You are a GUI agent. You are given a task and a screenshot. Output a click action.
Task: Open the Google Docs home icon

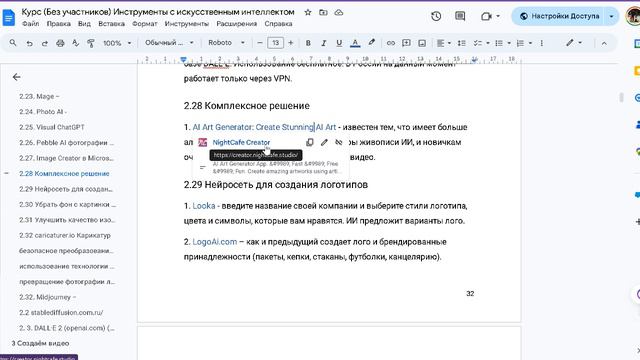point(9,17)
